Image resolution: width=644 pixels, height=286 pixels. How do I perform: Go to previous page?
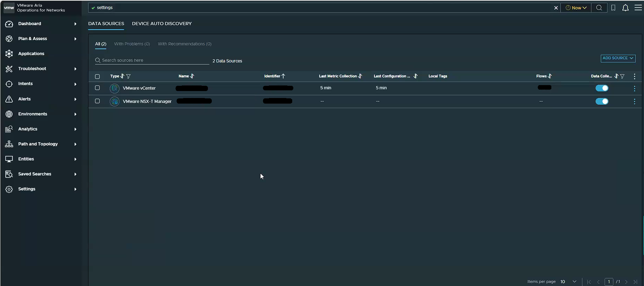pyautogui.click(x=598, y=282)
